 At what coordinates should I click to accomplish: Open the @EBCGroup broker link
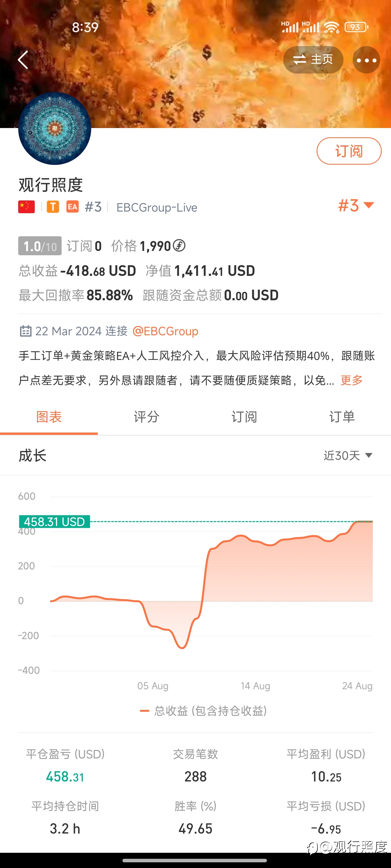tap(165, 331)
